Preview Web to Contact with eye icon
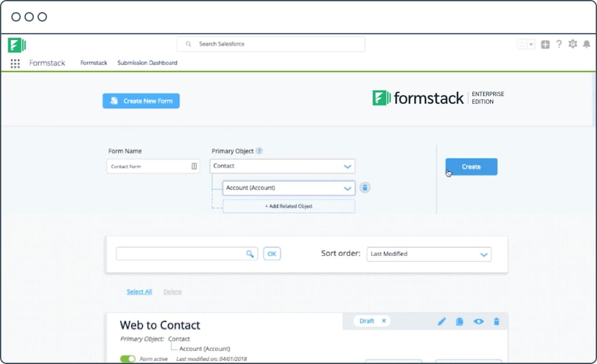Screen dimensions: 597x364 point(479,322)
